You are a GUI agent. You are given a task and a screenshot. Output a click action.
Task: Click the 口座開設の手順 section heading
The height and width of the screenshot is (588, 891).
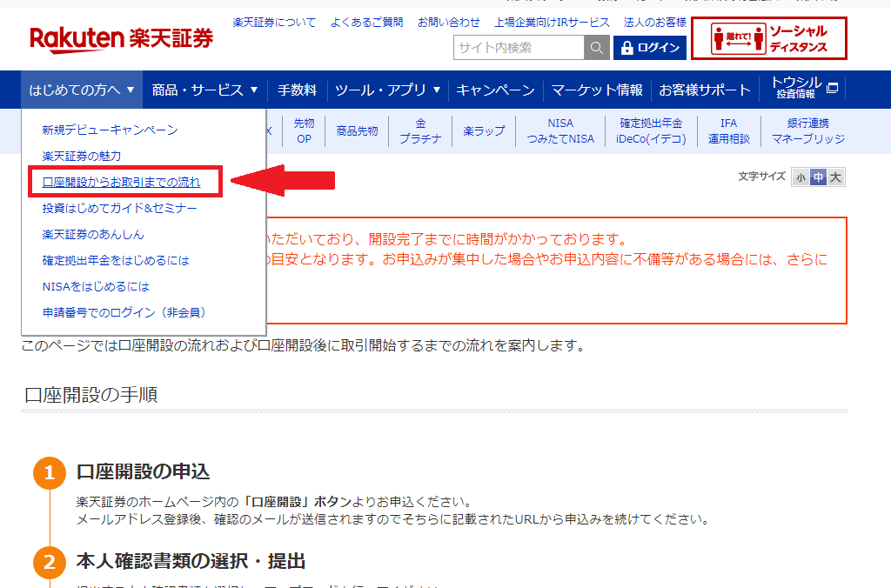(90, 395)
